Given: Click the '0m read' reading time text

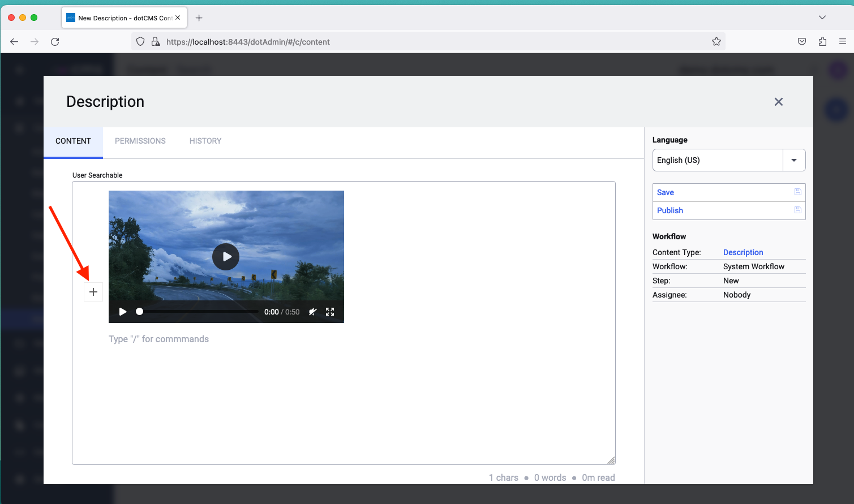Looking at the screenshot, I should (x=598, y=477).
